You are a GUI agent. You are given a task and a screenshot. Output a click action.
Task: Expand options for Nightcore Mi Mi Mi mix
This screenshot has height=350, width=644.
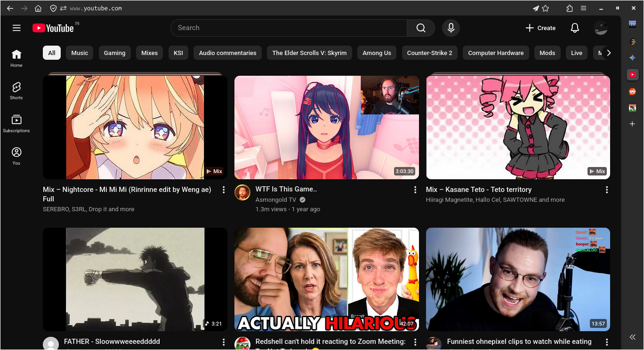[x=224, y=190]
